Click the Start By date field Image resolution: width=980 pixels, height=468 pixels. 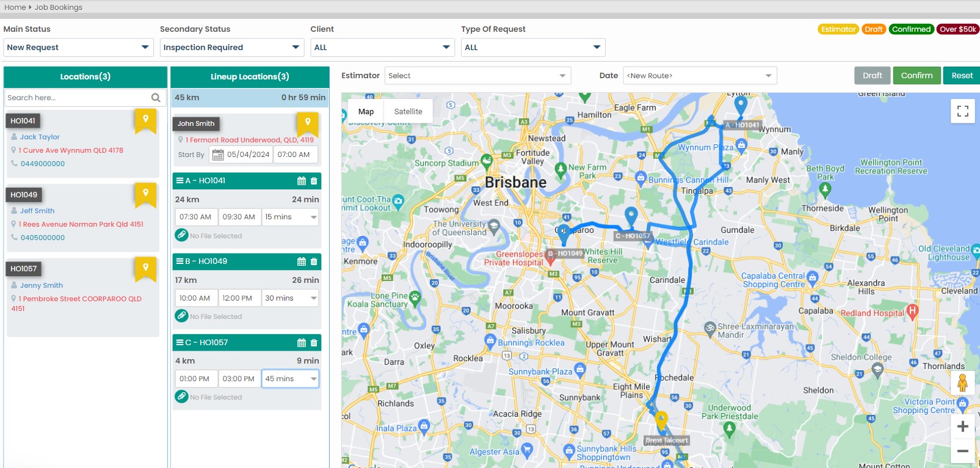[241, 155]
